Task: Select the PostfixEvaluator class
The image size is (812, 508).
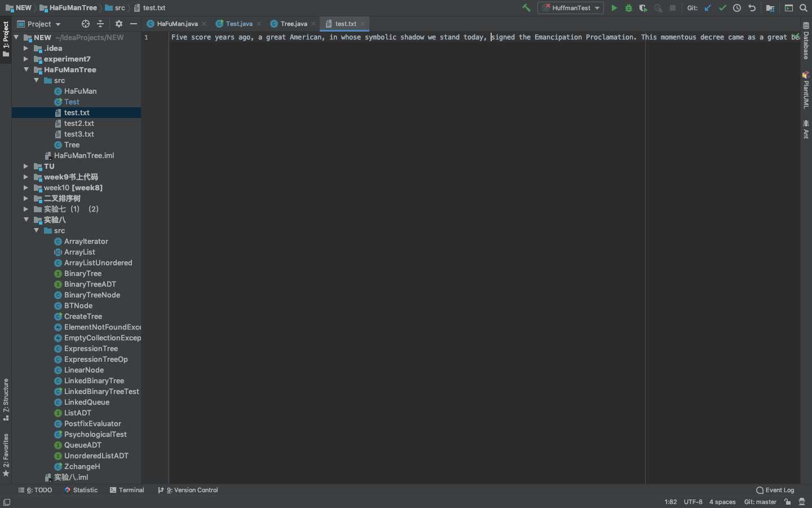Action: tap(92, 424)
